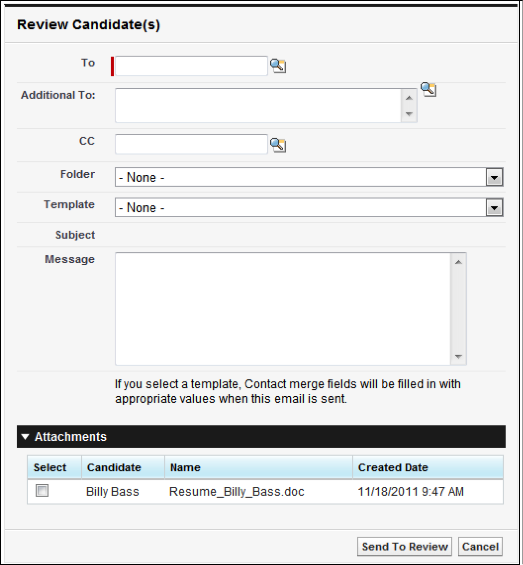Select the Resume_Billy_Bass.doc attachment checkbox
The image size is (523, 565).
click(42, 491)
